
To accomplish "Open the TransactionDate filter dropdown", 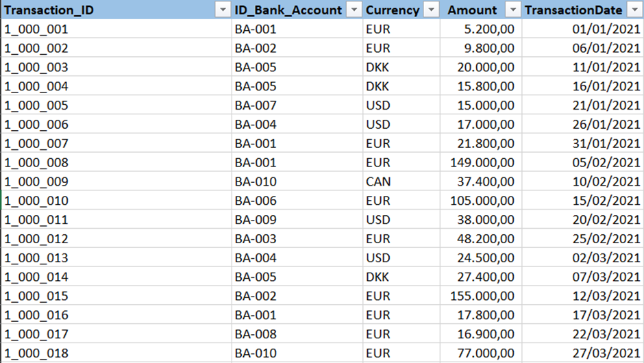I will (x=634, y=10).
